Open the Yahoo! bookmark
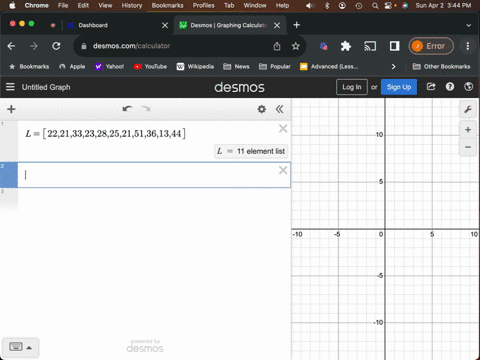Screen dimensions: 480x360 (x=109, y=66)
